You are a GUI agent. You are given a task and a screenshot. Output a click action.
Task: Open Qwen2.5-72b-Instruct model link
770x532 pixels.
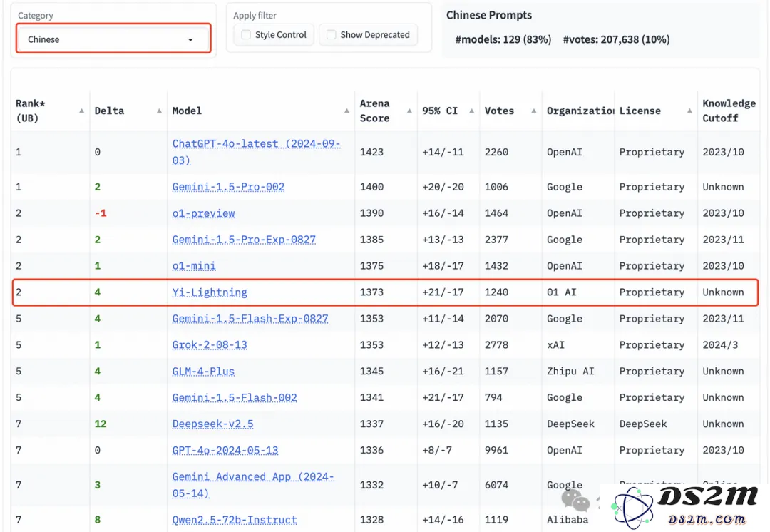[x=235, y=520]
